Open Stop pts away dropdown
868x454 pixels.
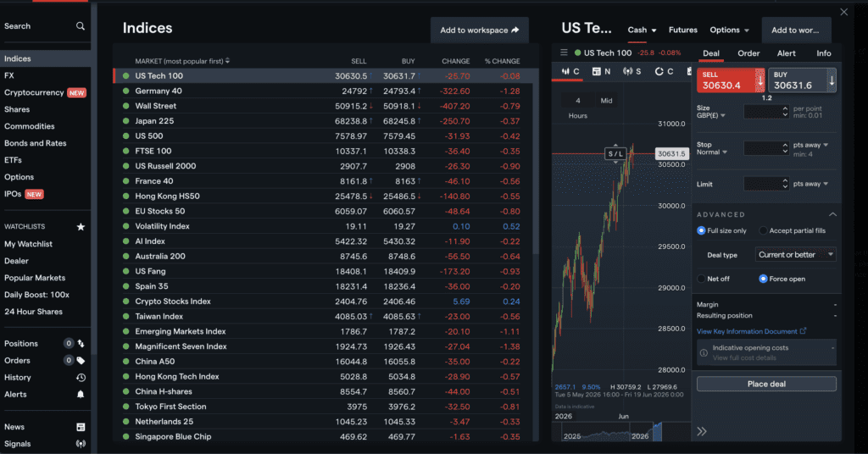810,145
